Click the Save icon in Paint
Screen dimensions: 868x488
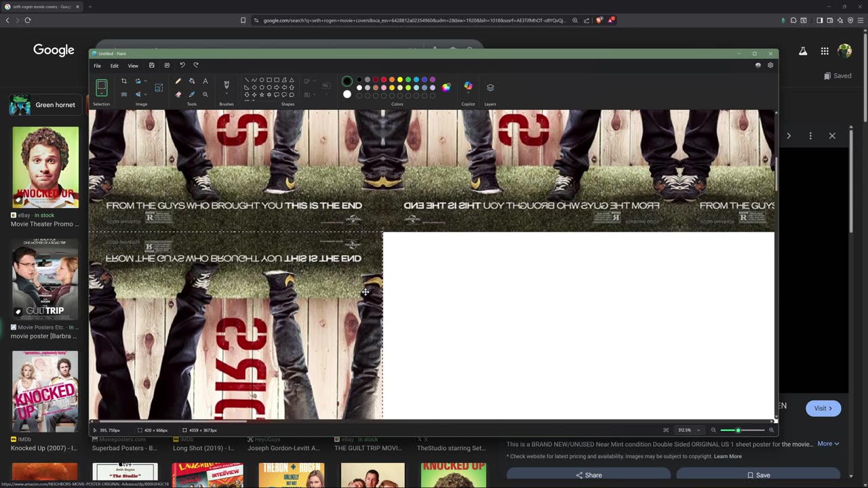pos(151,65)
